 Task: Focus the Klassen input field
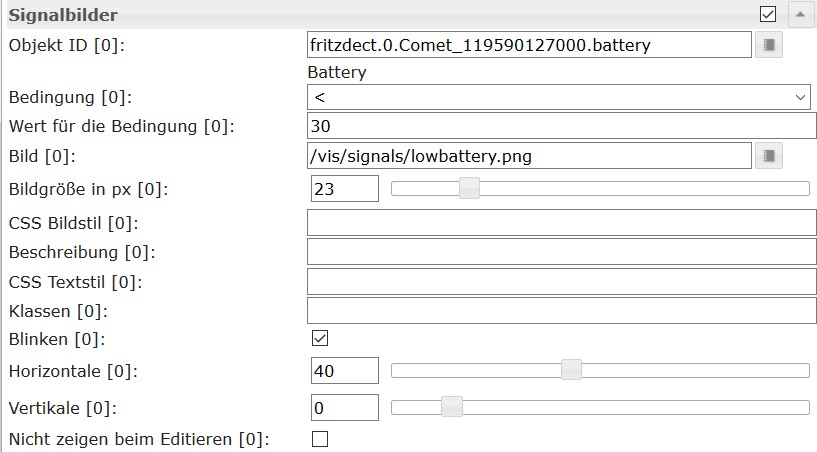tap(562, 311)
